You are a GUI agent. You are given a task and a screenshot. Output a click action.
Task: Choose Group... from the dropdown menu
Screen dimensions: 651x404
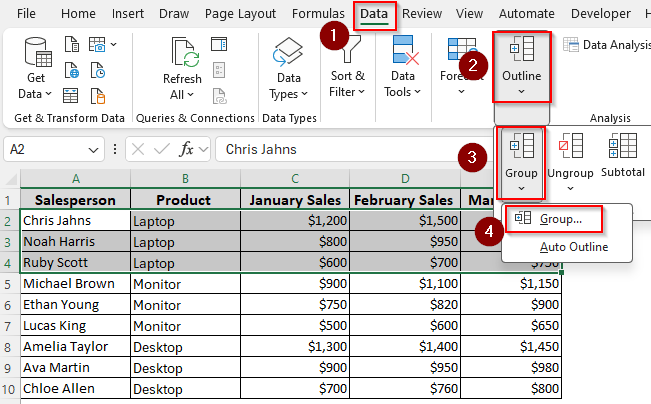click(554, 219)
